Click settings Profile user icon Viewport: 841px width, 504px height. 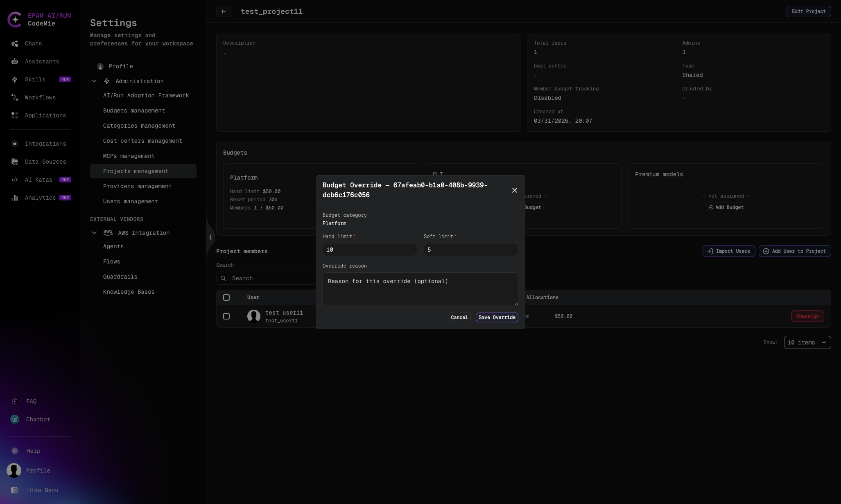coord(100,66)
